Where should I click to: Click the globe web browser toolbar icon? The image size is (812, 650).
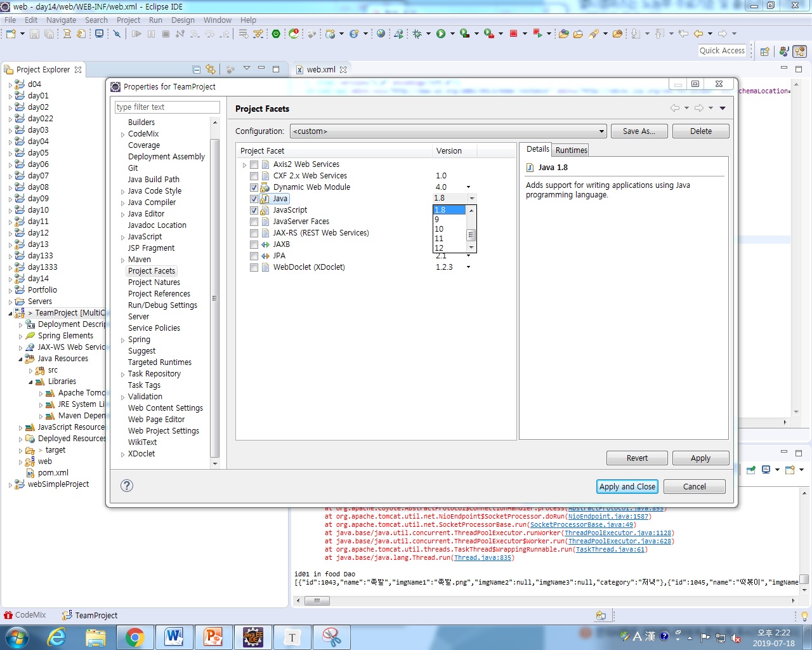click(x=381, y=34)
